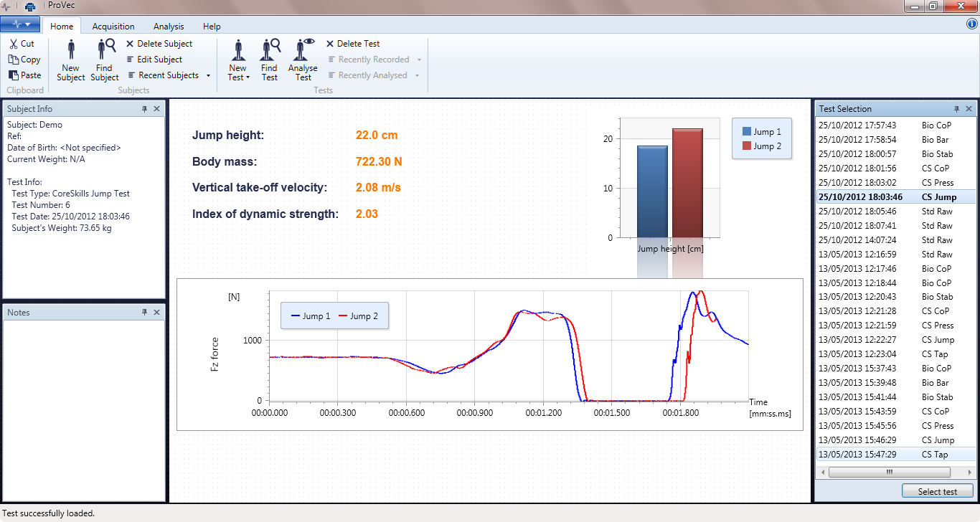Screen dimensions: 980x522
Task: Delete the current subject
Action: (x=159, y=44)
